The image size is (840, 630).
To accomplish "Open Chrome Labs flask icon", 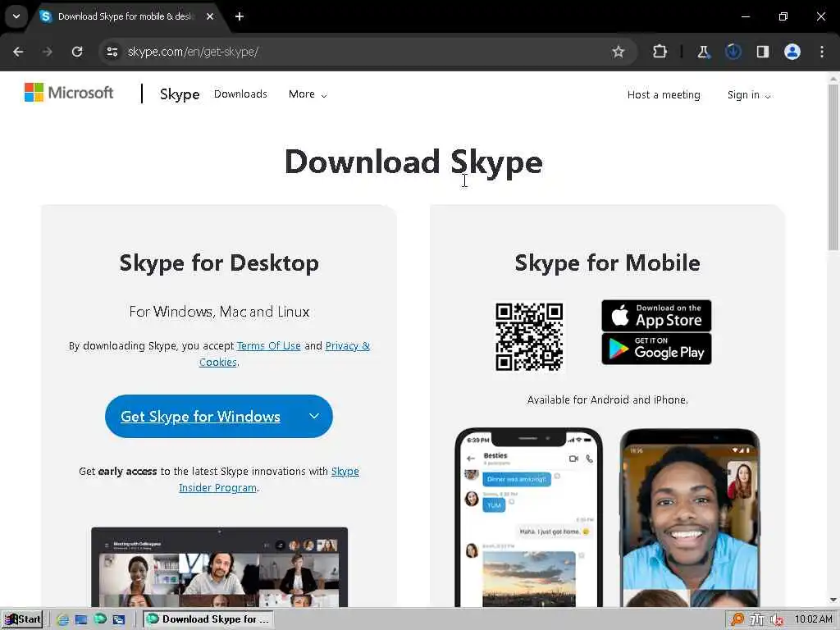I will pyautogui.click(x=703, y=52).
